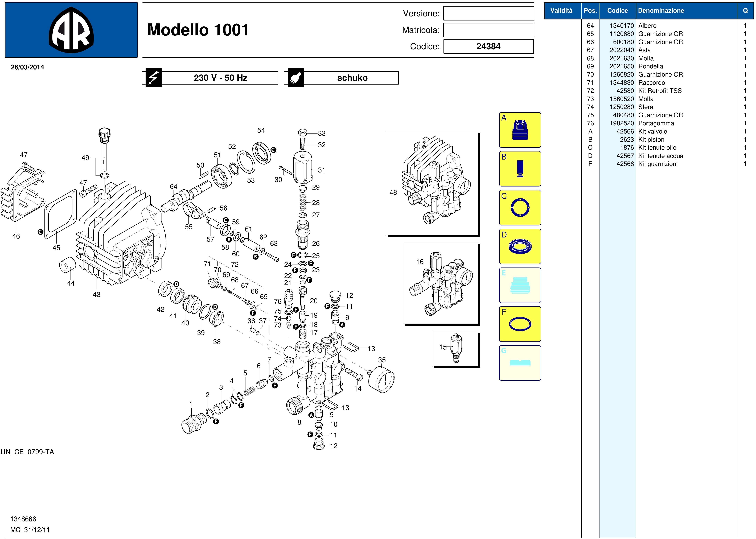The image size is (756, 539).
Task: Click the Versione input field
Action: pos(488,14)
